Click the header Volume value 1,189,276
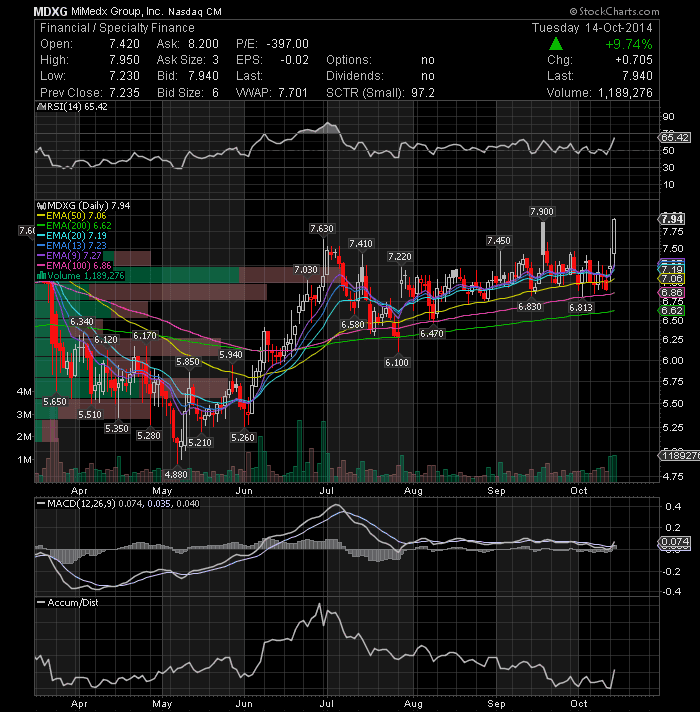This screenshot has width=700, height=712. (625, 93)
